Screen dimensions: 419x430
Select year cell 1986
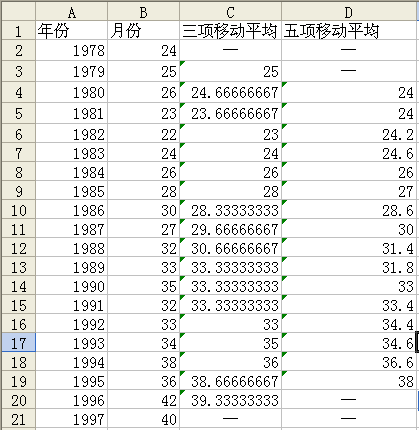(x=72, y=210)
